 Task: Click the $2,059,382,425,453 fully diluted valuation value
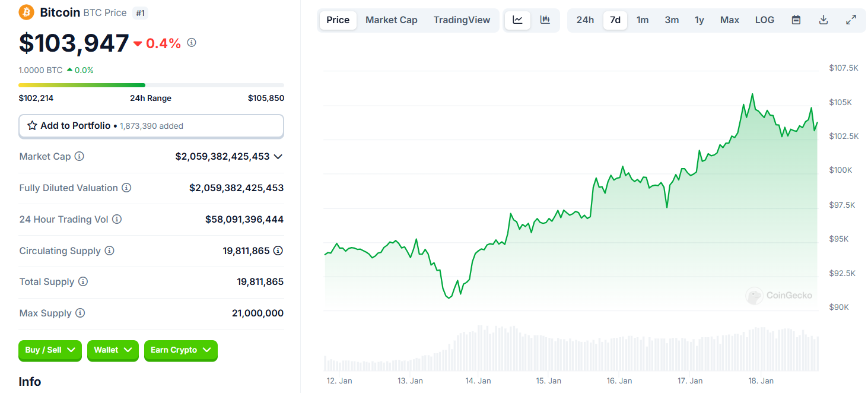point(237,188)
